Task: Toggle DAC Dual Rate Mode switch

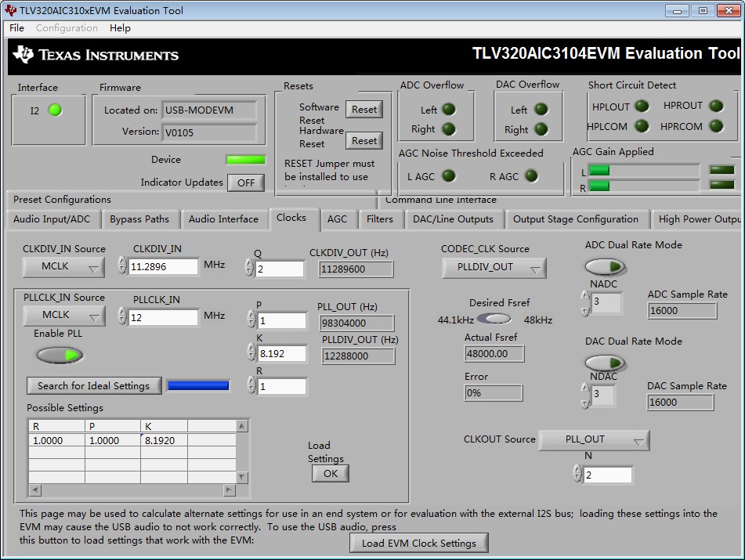Action: click(x=606, y=363)
